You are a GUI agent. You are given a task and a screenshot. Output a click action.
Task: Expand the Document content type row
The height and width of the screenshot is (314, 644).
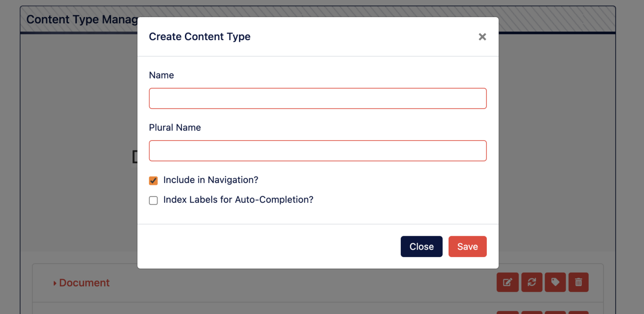click(81, 283)
